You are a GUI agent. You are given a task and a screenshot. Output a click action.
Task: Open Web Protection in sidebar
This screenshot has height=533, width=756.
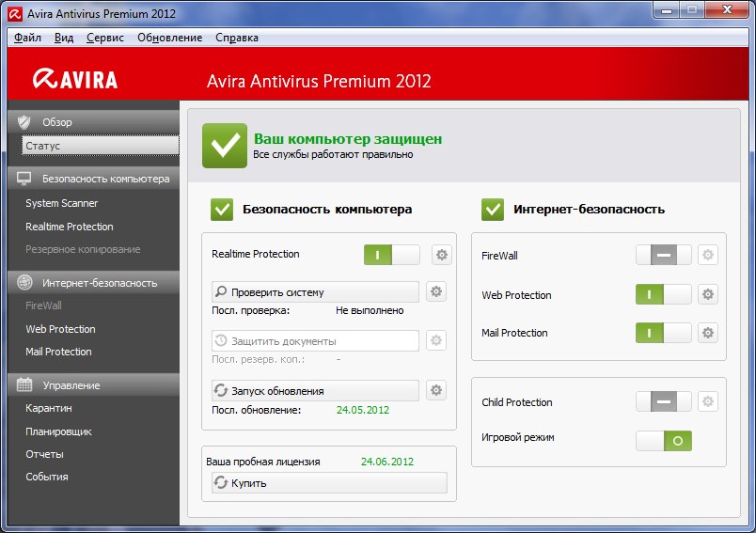click(61, 329)
